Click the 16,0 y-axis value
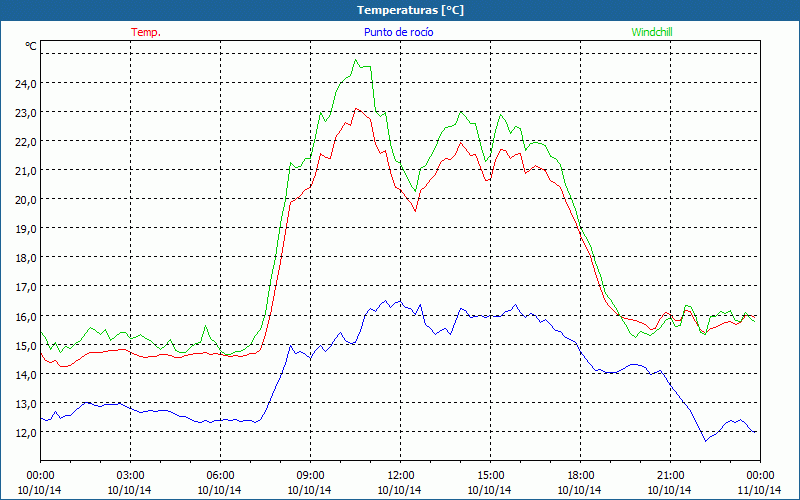 (x=26, y=316)
